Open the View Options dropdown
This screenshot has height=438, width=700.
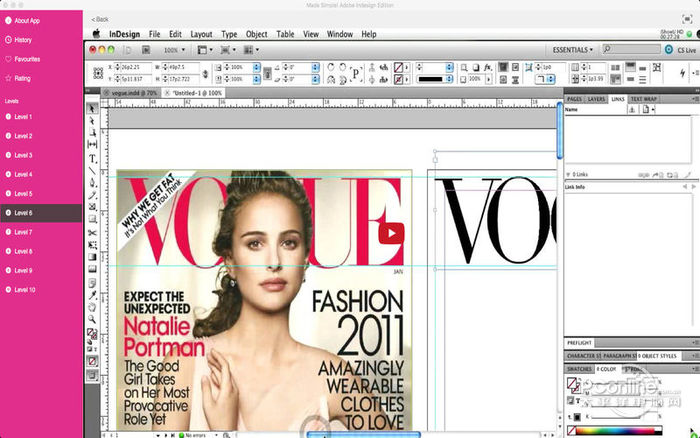click(x=205, y=50)
